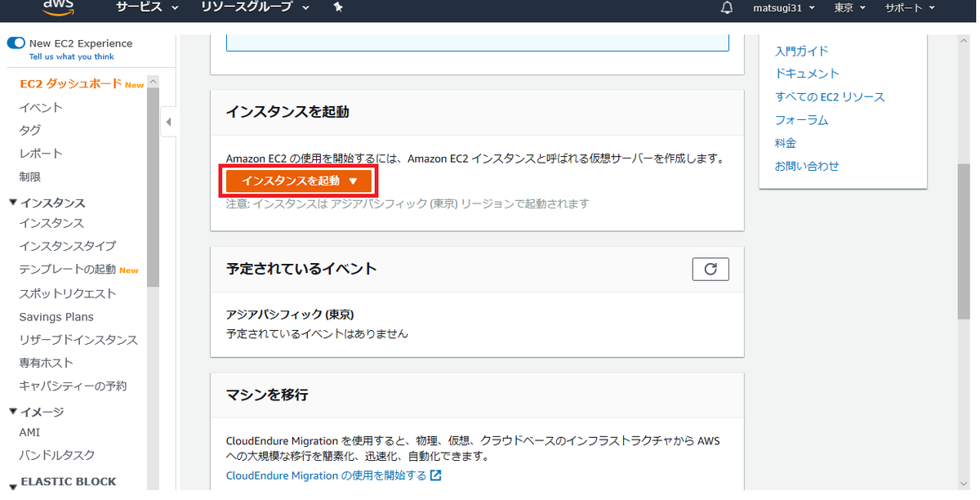Click お問い合わせ link

807,166
